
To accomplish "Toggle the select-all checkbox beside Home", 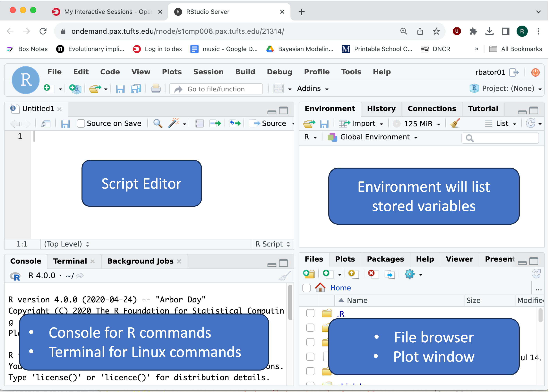I will click(306, 288).
